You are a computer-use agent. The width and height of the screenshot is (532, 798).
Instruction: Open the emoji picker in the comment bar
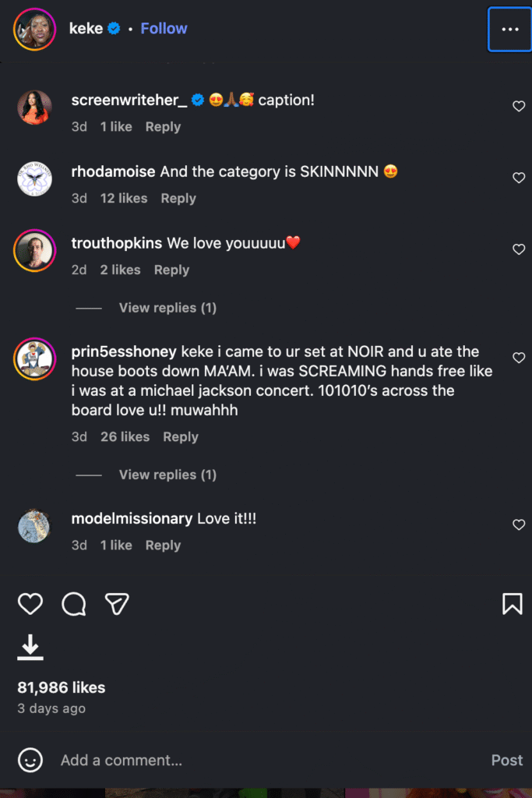point(30,761)
